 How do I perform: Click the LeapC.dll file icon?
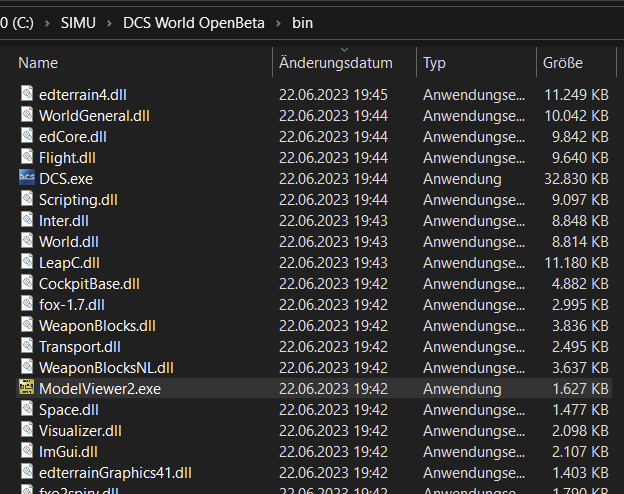coord(27,262)
